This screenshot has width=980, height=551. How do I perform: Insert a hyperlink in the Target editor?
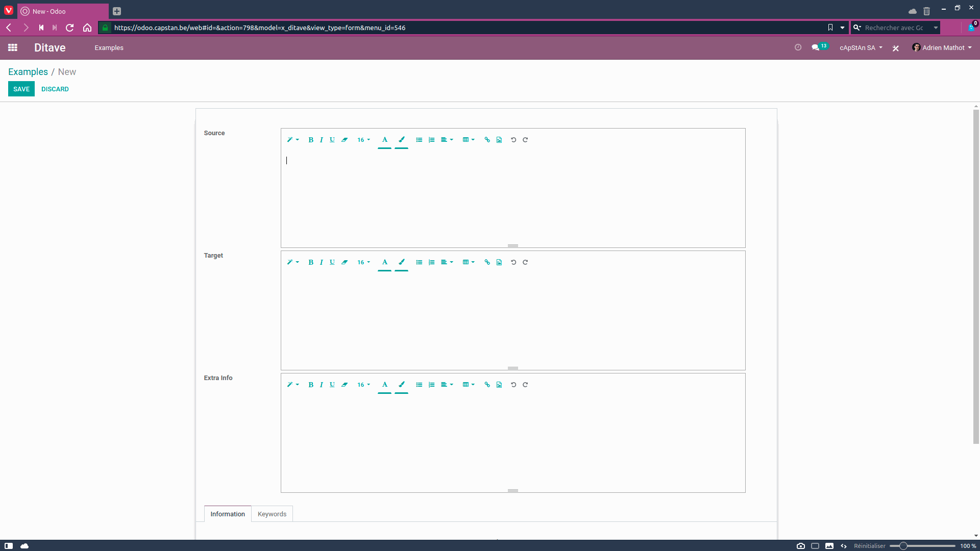[x=487, y=262]
